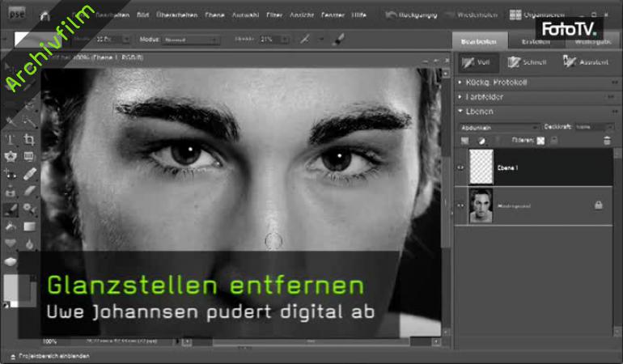Click the zoom 100% field

coord(50,341)
